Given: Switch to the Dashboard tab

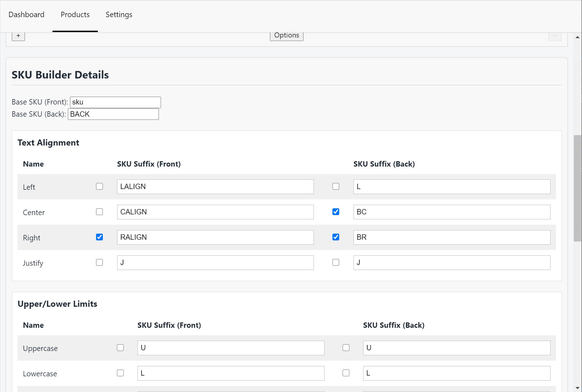Looking at the screenshot, I should pyautogui.click(x=26, y=15).
